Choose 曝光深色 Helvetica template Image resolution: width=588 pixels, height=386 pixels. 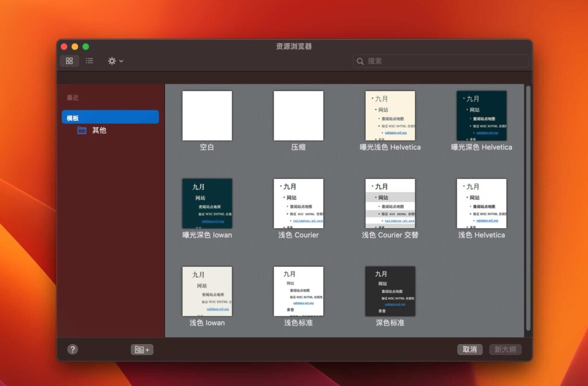click(481, 115)
